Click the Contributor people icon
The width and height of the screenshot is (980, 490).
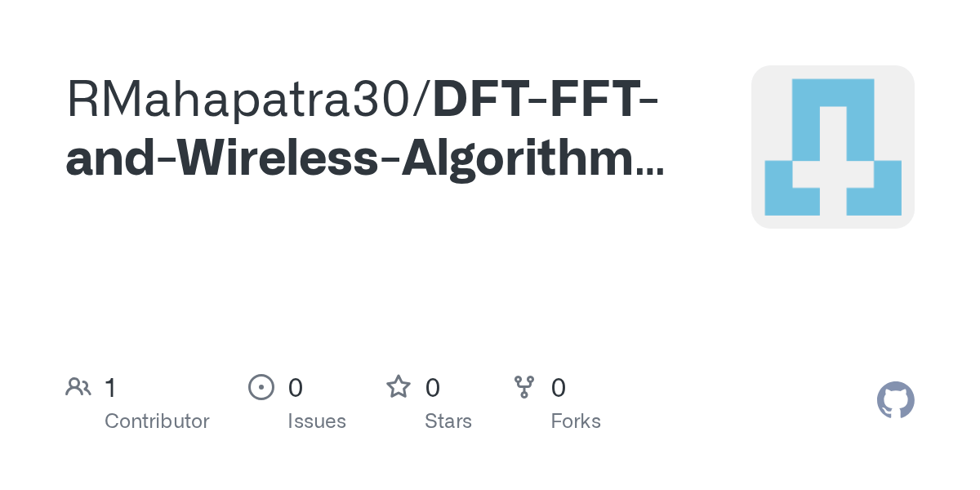[x=78, y=387]
